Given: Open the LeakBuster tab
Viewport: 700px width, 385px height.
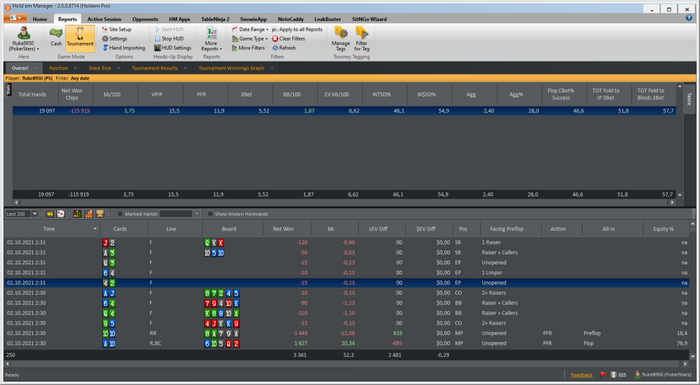Looking at the screenshot, I should [327, 19].
